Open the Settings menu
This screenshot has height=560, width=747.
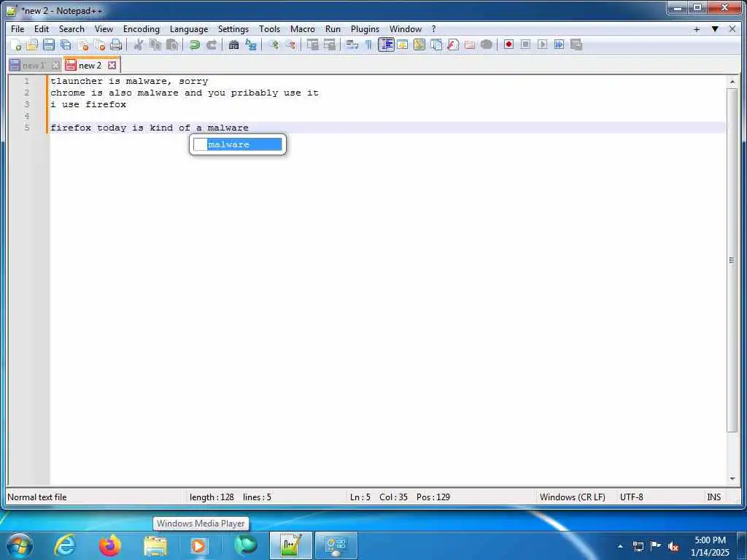(233, 29)
